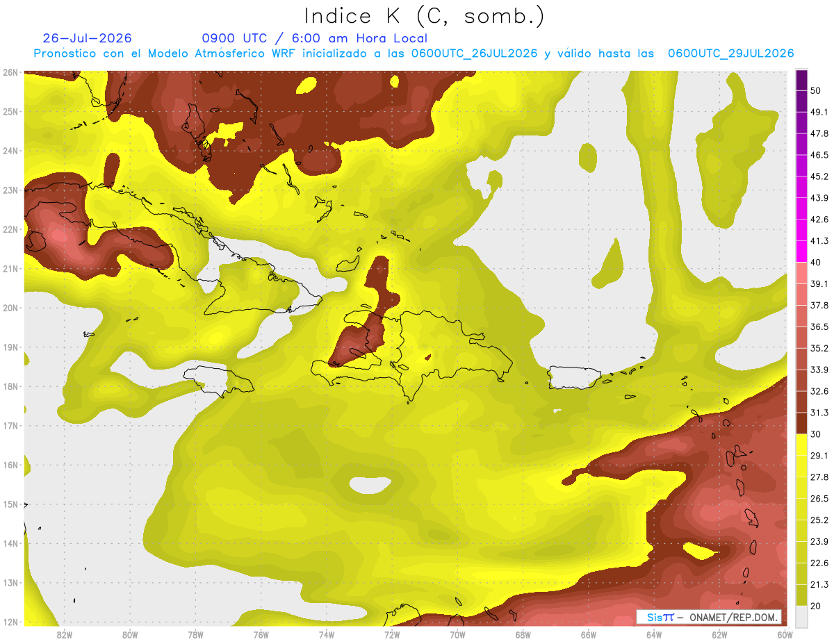Click the "24N" latitude label
This screenshot has width=834, height=644.
10,151
